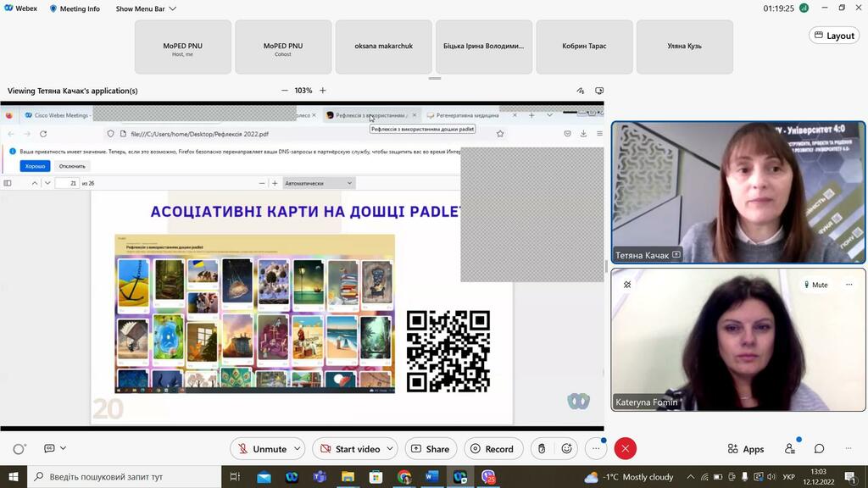Open the Apps panel
The image size is (868, 488).
coord(745,449)
